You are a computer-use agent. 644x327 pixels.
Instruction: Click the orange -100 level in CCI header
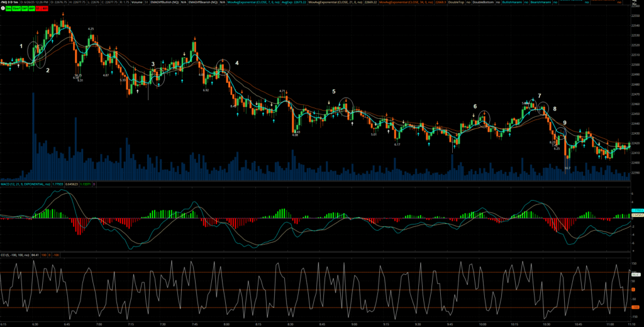(56, 255)
